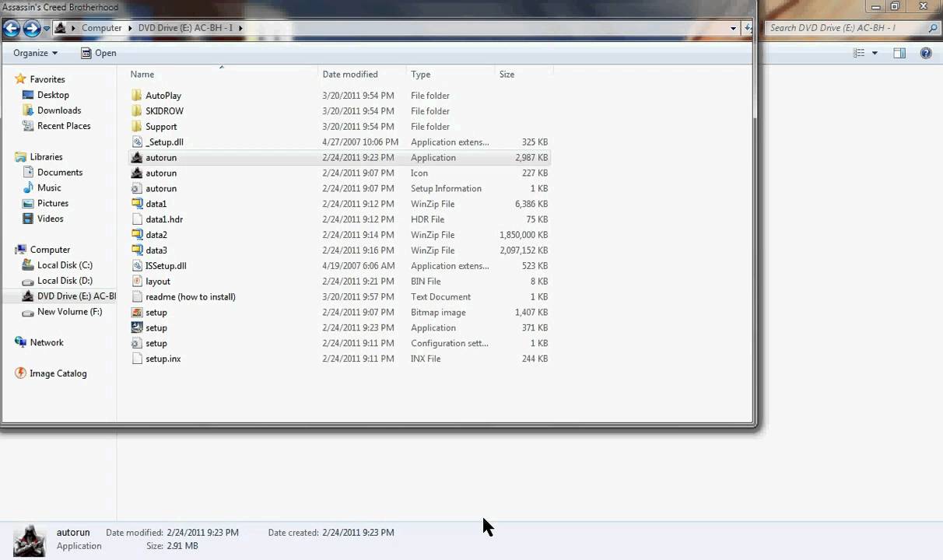The image size is (943, 560).
Task: Click the setup Configuration settings icon
Action: tap(137, 344)
